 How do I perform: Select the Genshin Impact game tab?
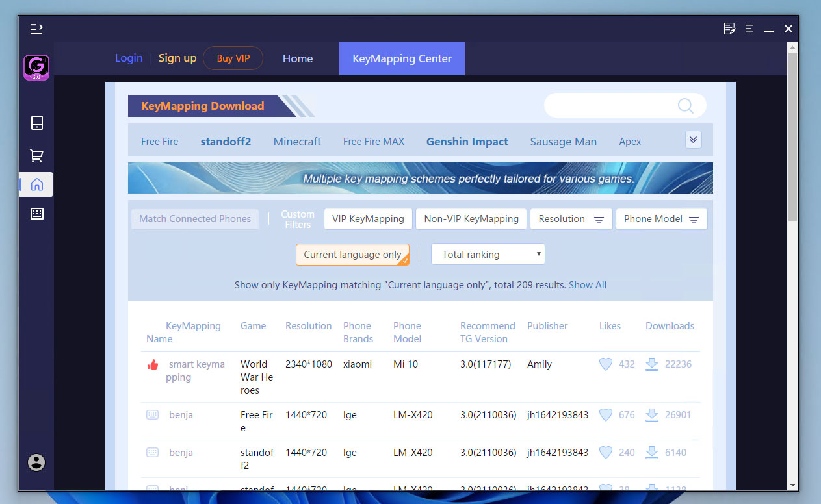coord(467,142)
